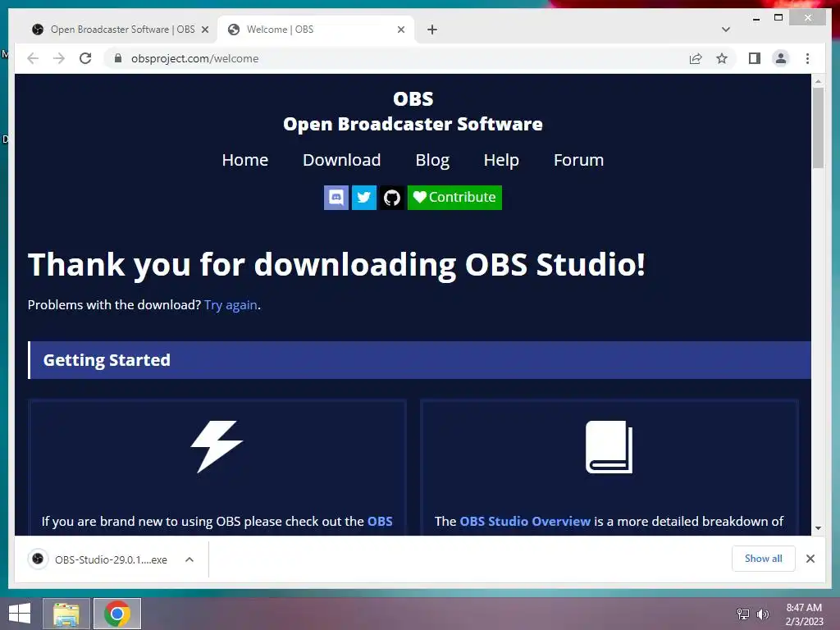
Task: Open the Windows Start menu
Action: tap(20, 614)
